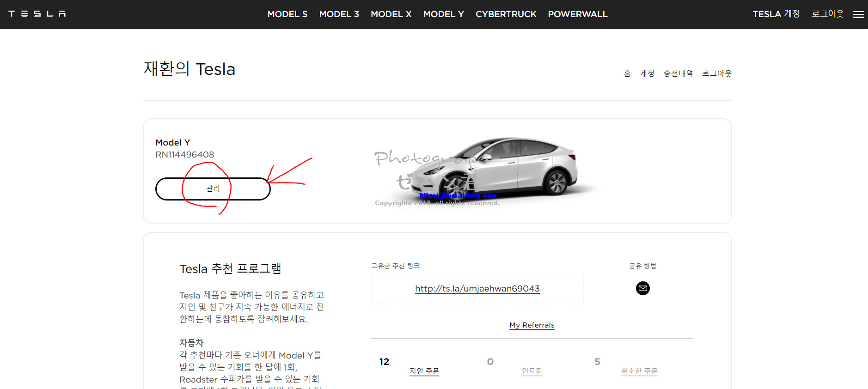Open MODEL 3 in navigation
Screen dimensions: 868x389
point(339,14)
